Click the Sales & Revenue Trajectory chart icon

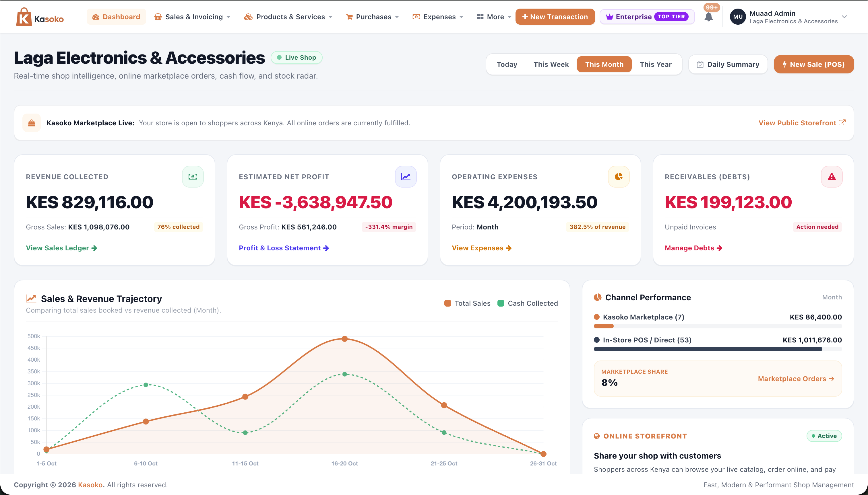(31, 299)
